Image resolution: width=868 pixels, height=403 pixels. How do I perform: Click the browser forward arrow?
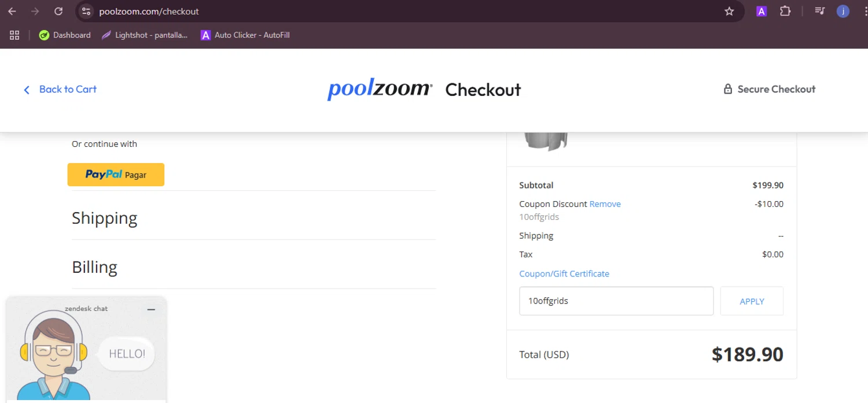(35, 11)
